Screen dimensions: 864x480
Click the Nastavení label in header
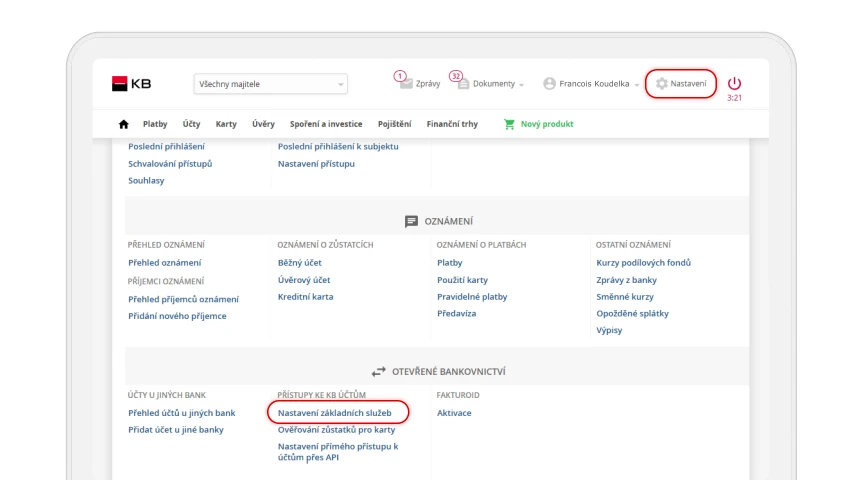pos(688,84)
